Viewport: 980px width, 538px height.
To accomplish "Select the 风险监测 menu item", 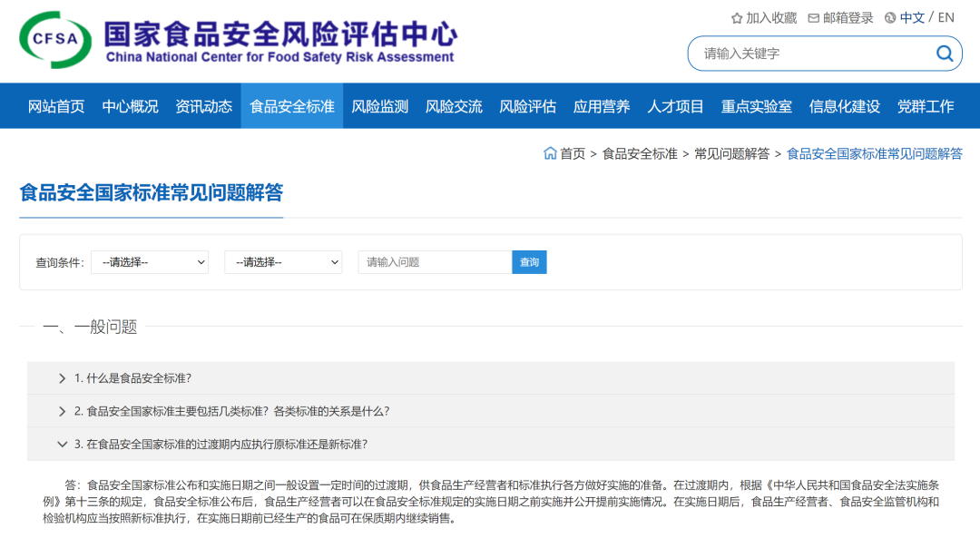I will tap(379, 105).
